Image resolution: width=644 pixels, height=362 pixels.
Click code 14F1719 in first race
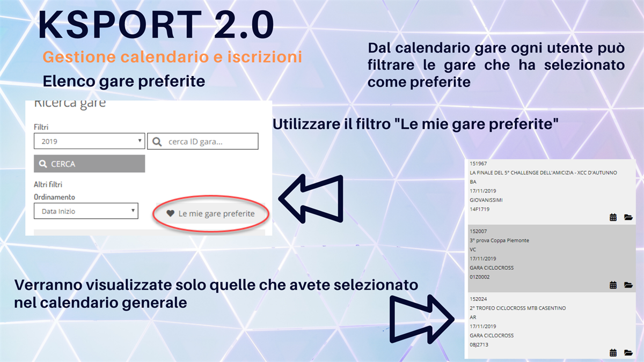point(479,209)
